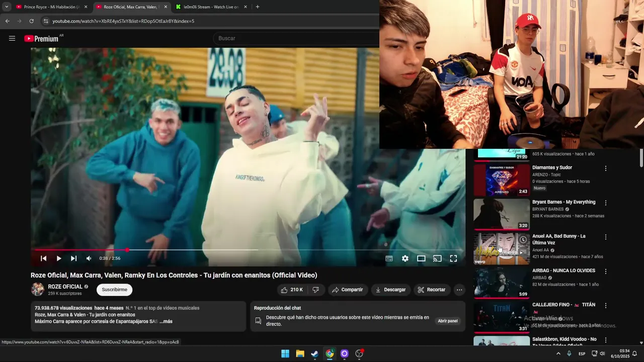
Task: Skip to previous video in player
Action: (44, 258)
